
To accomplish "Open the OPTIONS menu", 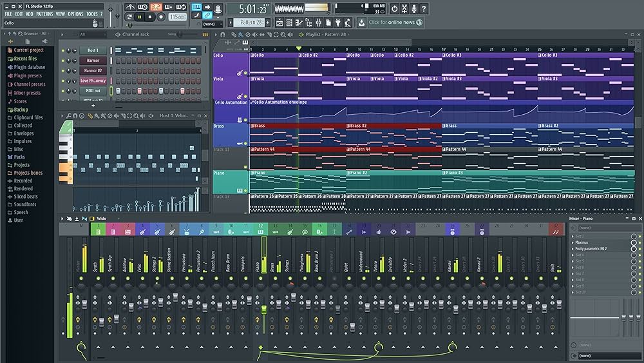I will coord(75,14).
